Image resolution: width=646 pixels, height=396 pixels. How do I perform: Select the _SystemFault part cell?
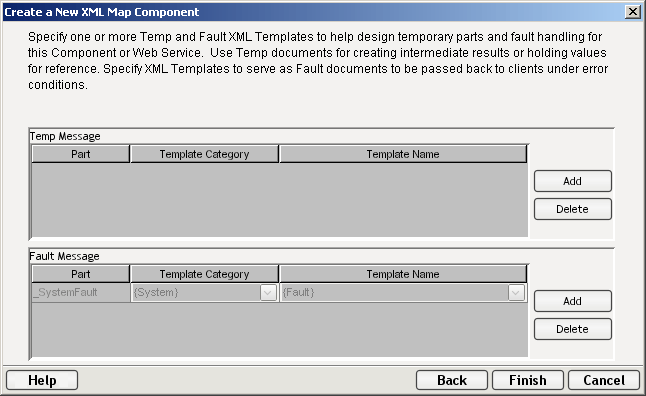point(81,293)
